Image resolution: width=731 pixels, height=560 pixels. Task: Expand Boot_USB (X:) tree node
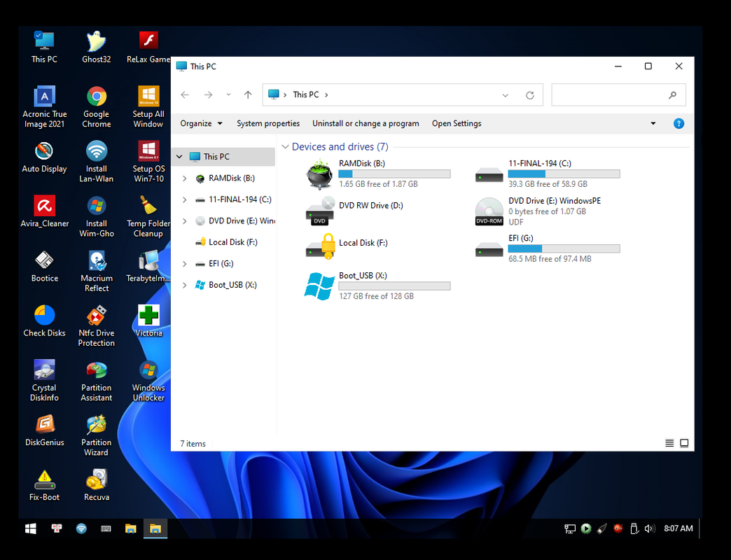coord(185,285)
